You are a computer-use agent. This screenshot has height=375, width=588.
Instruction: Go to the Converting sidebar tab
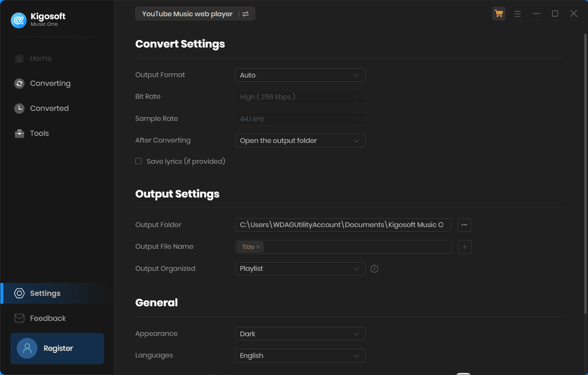(x=50, y=83)
